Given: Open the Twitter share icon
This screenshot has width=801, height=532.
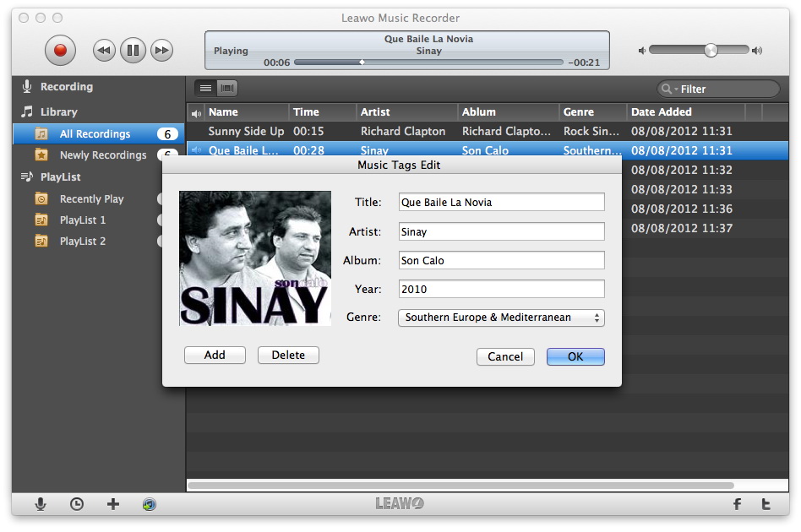Looking at the screenshot, I should (766, 504).
